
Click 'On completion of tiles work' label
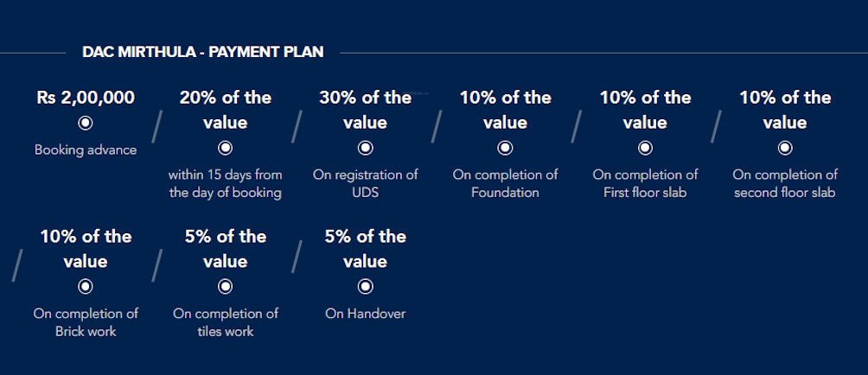226,323
